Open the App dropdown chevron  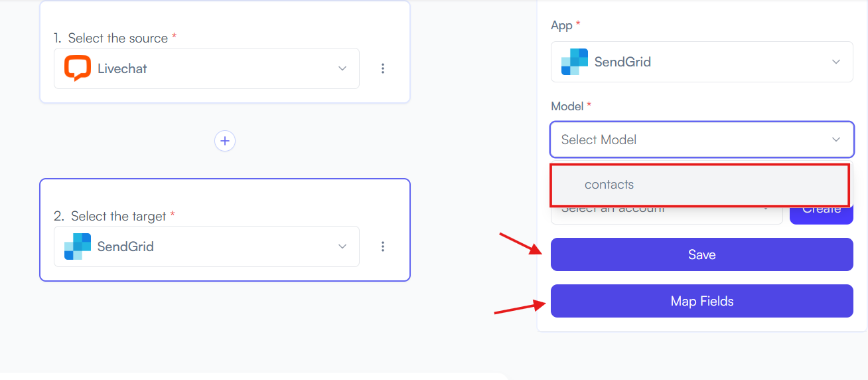click(836, 62)
